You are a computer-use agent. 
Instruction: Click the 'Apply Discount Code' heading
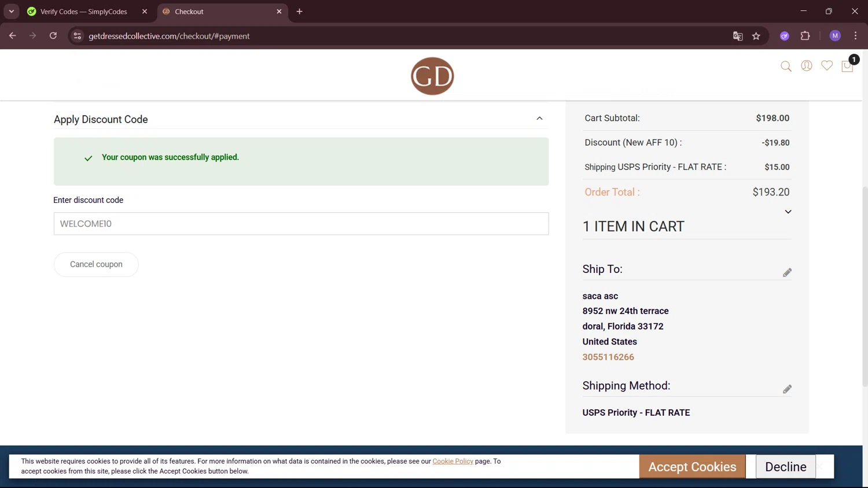(x=101, y=120)
